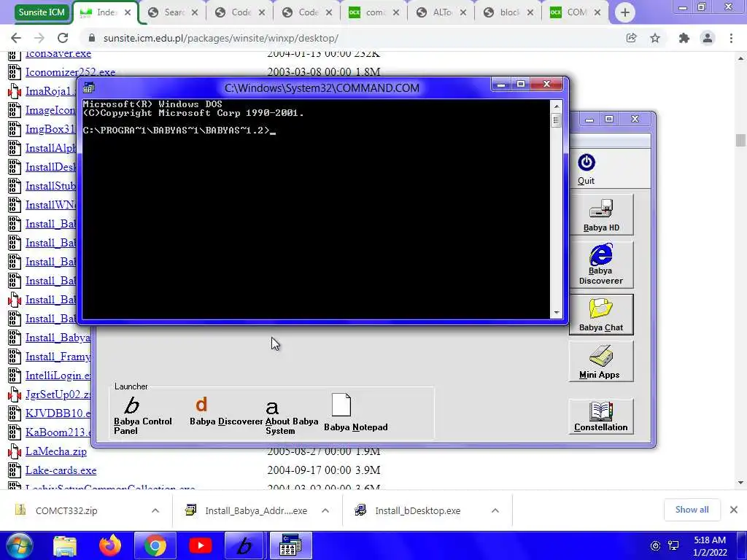Switch to Babya 'b' taskbar app
This screenshot has height=560, width=747.
(244, 545)
